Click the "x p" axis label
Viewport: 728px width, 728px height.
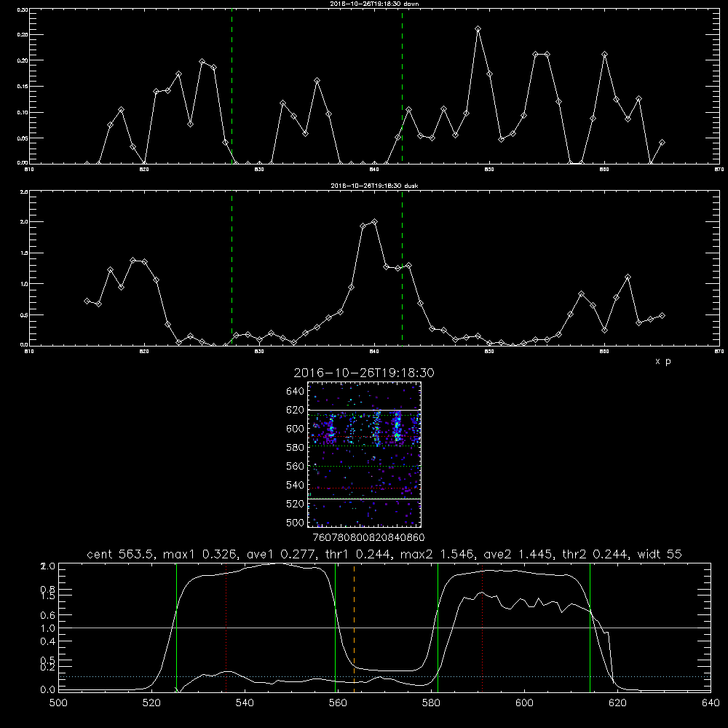663,361
